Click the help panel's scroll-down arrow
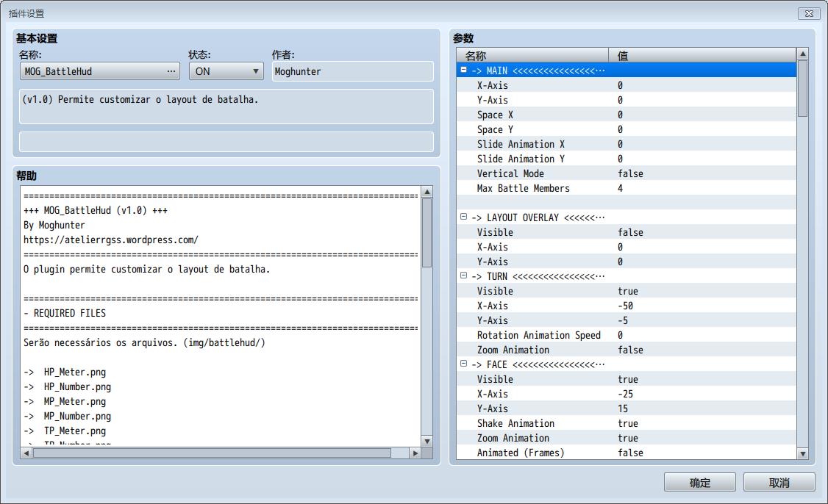The width and height of the screenshot is (828, 504). pyautogui.click(x=427, y=442)
